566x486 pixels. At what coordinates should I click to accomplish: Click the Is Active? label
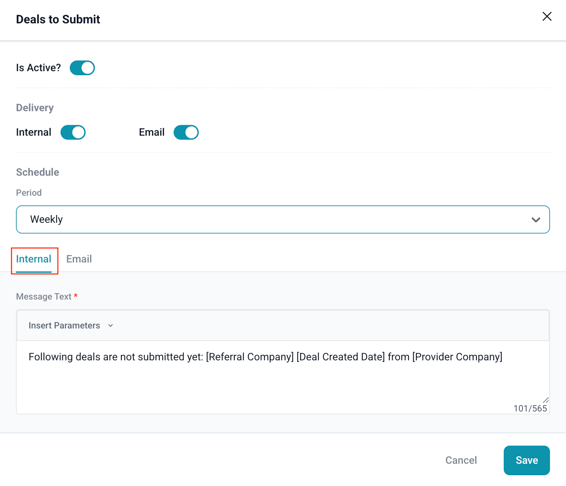coord(38,68)
